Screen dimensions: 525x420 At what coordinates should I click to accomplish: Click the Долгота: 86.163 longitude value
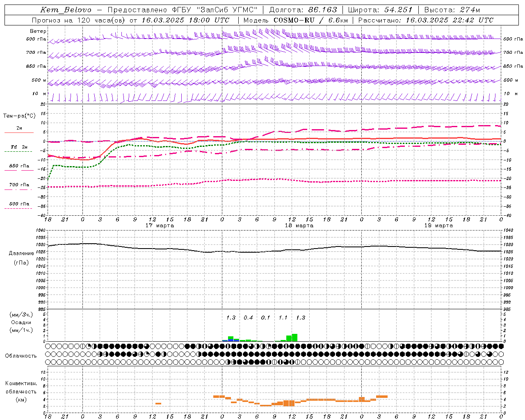pyautogui.click(x=303, y=10)
